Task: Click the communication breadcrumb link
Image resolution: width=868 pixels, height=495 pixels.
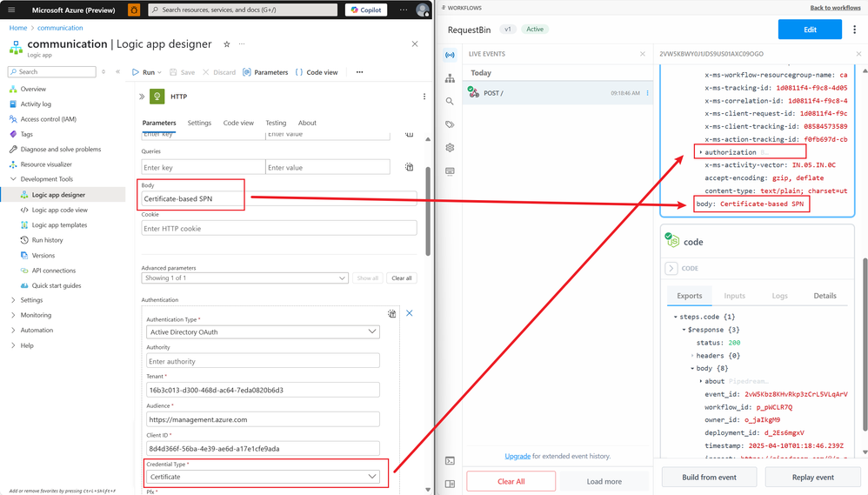Action: click(x=60, y=28)
